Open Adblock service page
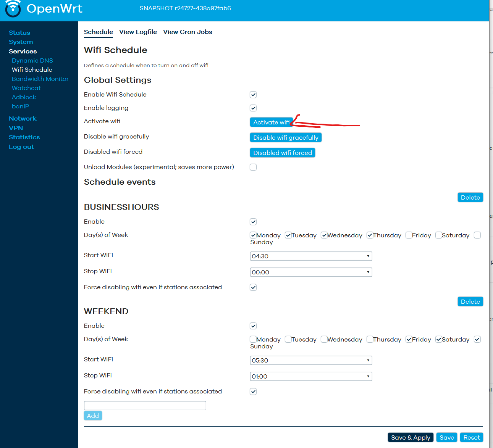The image size is (493, 448). (24, 97)
